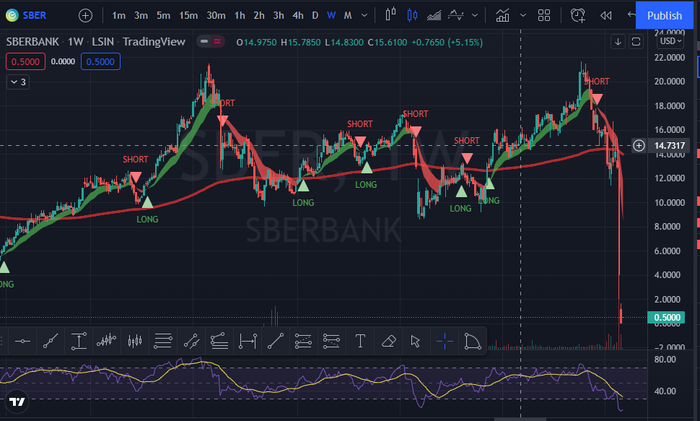Choose the area chart style
Image resolution: width=700 pixels, height=421 pixels.
(x=433, y=16)
